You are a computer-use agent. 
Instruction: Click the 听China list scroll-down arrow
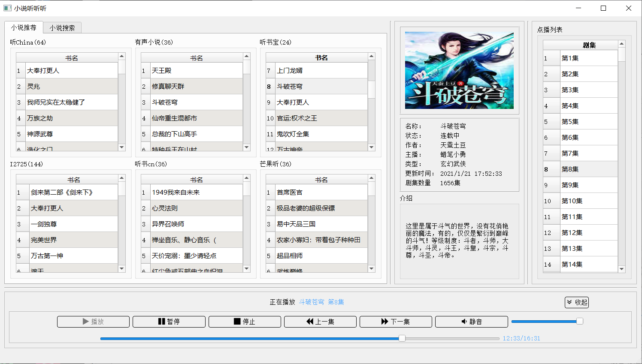[122, 147]
